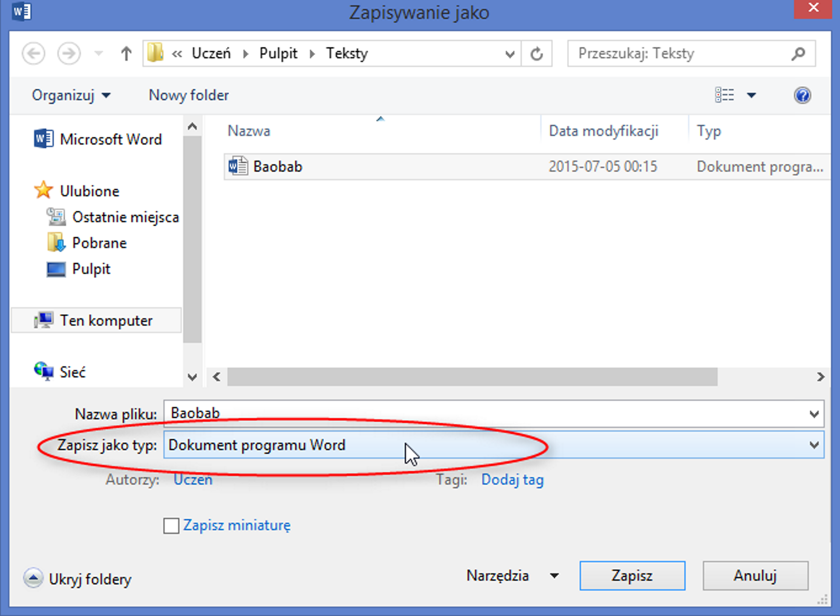Go up one folder level
840x616 pixels.
coord(126,54)
